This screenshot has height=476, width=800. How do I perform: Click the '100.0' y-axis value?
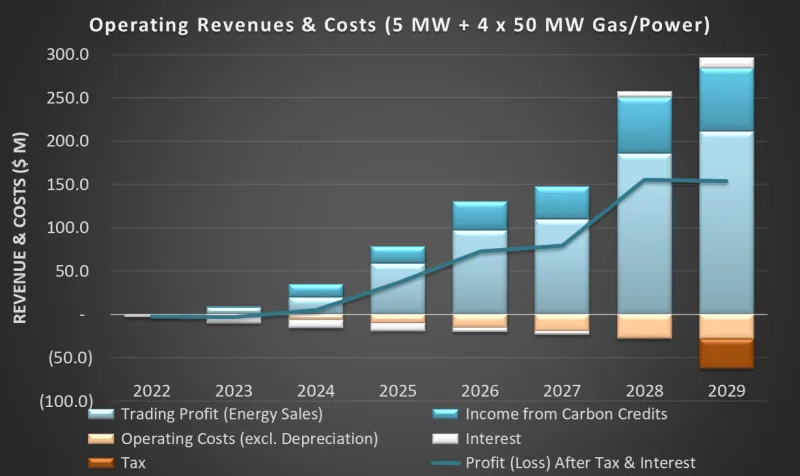(67, 228)
